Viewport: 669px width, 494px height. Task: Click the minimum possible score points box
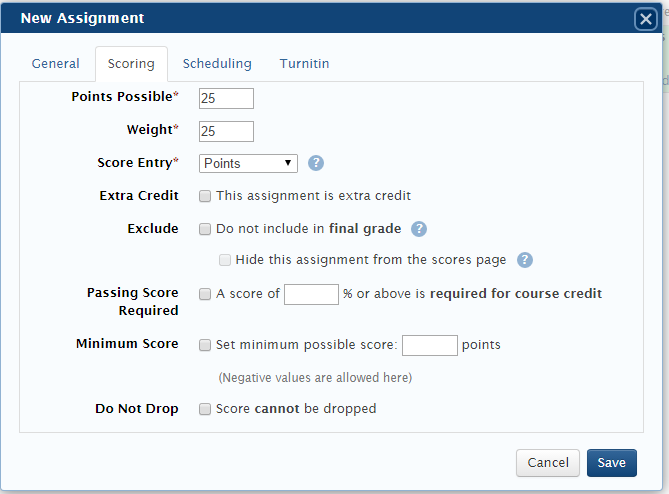[x=429, y=345]
